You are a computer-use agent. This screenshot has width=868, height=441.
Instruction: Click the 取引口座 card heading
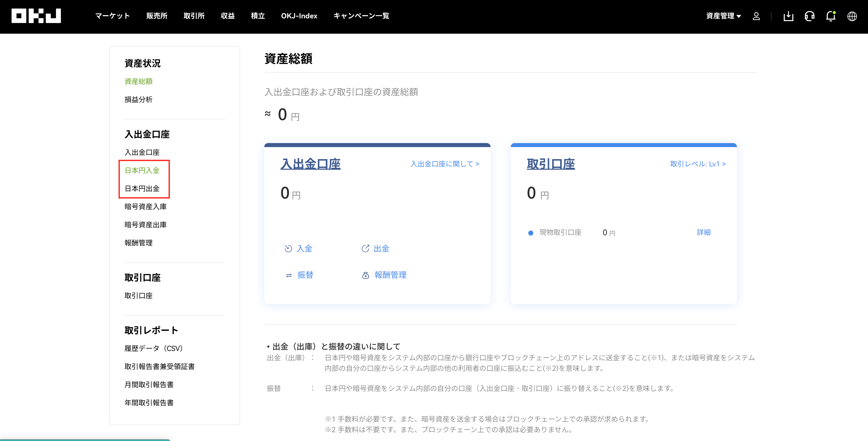pos(551,164)
